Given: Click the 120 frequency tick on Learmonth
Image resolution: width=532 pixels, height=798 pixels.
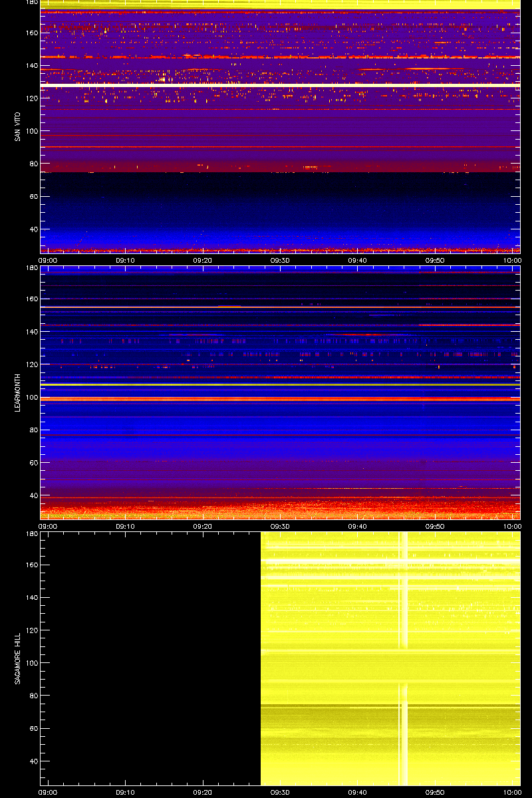Looking at the screenshot, I should (x=31, y=364).
